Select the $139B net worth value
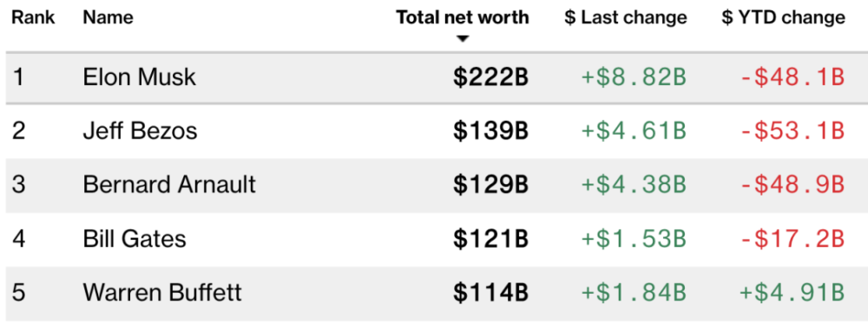Viewport: 868px width, 325px height. (x=491, y=131)
